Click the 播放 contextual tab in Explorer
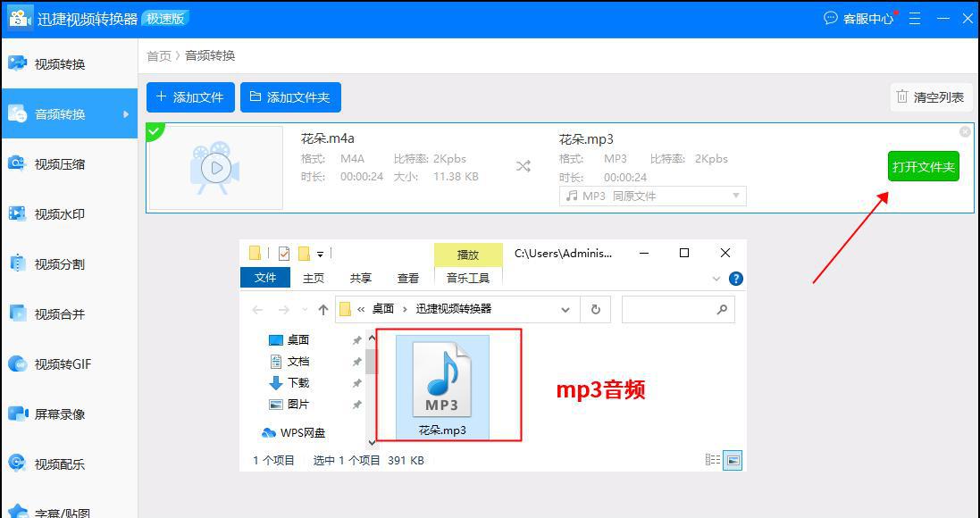This screenshot has height=518, width=980. tap(468, 255)
